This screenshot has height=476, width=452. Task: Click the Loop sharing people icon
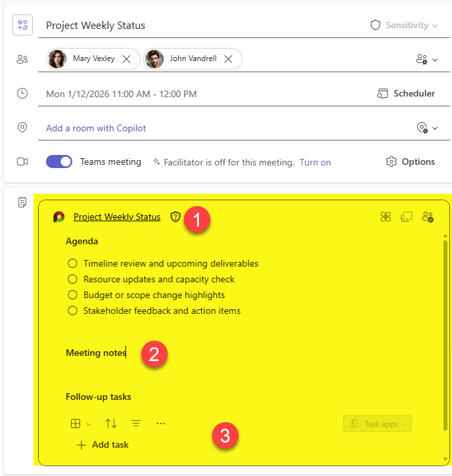click(x=428, y=217)
